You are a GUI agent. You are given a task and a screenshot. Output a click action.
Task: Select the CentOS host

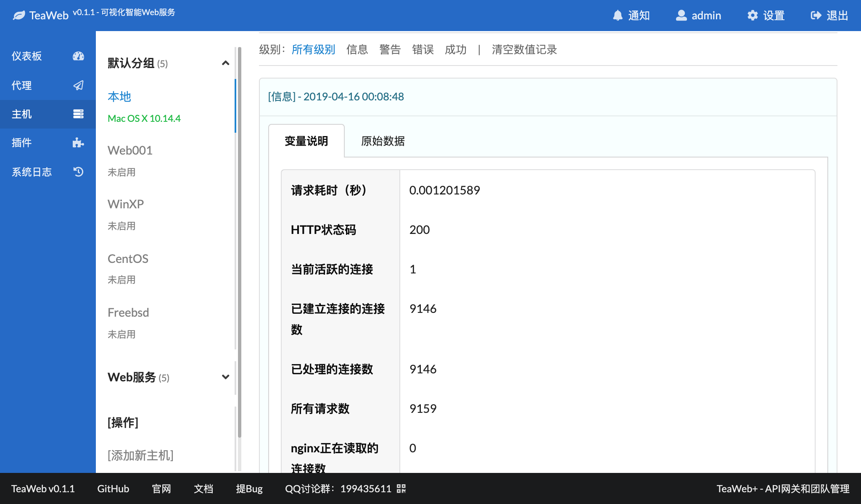128,259
